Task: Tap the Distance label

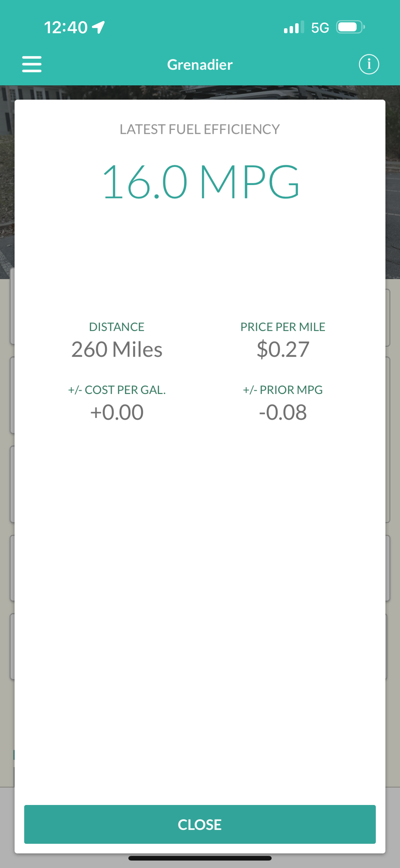Action: (x=117, y=327)
